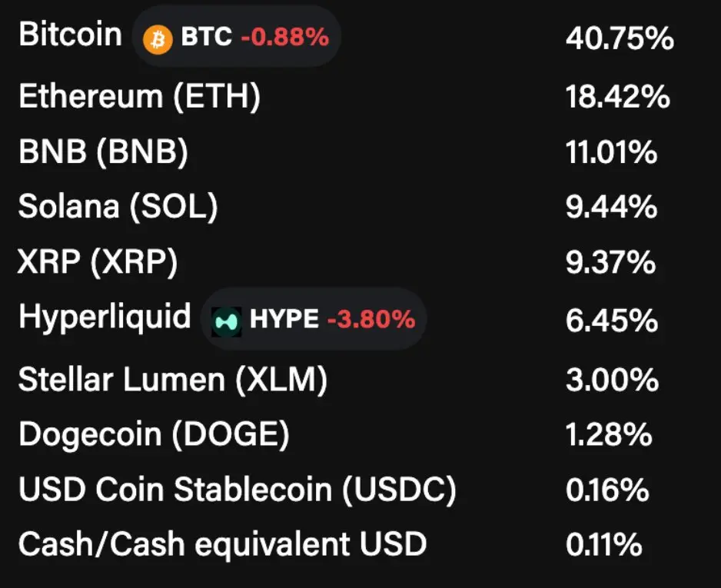Image resolution: width=721 pixels, height=588 pixels.
Task: Select the Dogecoin (DOGE) row
Action: (347, 434)
